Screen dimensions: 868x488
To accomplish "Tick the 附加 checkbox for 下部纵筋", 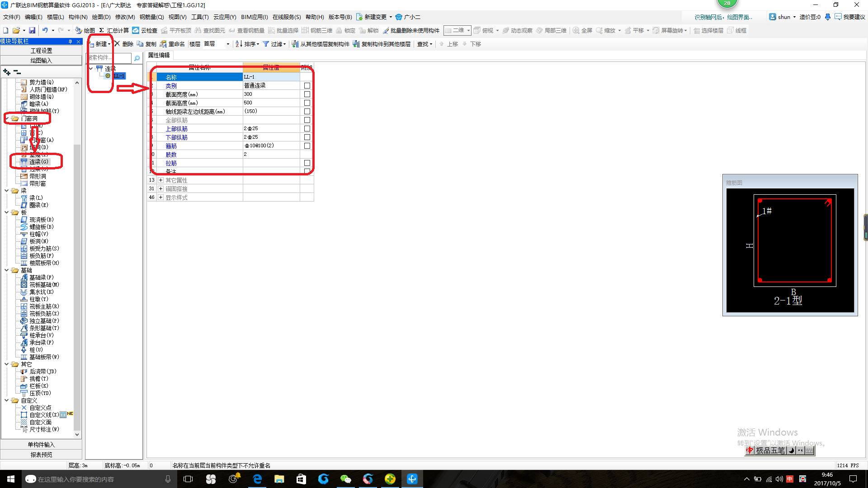I will (x=307, y=137).
